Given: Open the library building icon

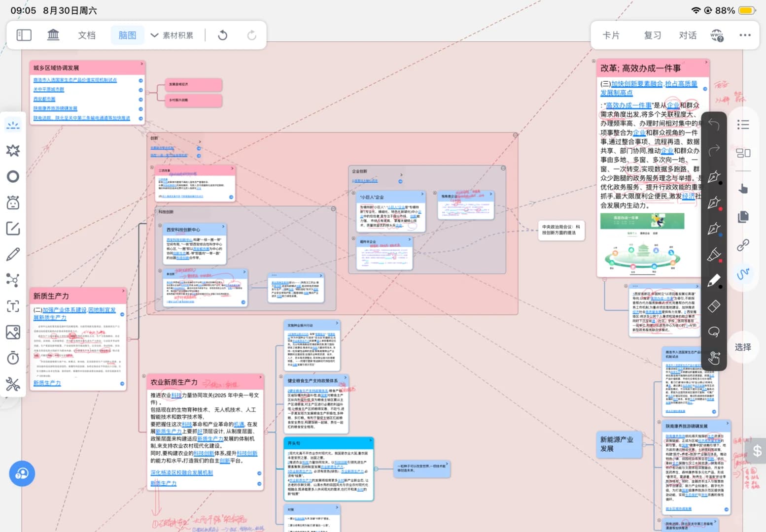Looking at the screenshot, I should pos(53,35).
